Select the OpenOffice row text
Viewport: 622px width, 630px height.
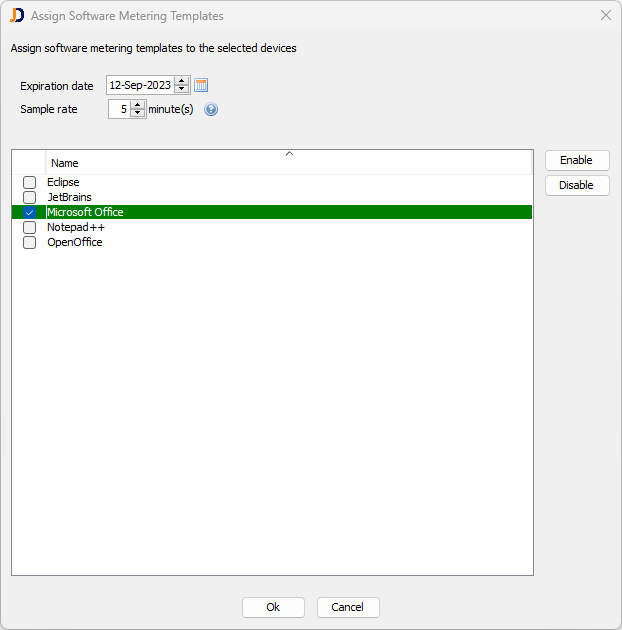pos(75,242)
